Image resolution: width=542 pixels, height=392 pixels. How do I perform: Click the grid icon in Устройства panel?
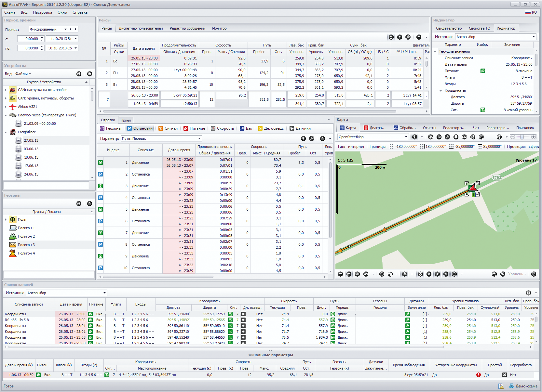(x=79, y=74)
